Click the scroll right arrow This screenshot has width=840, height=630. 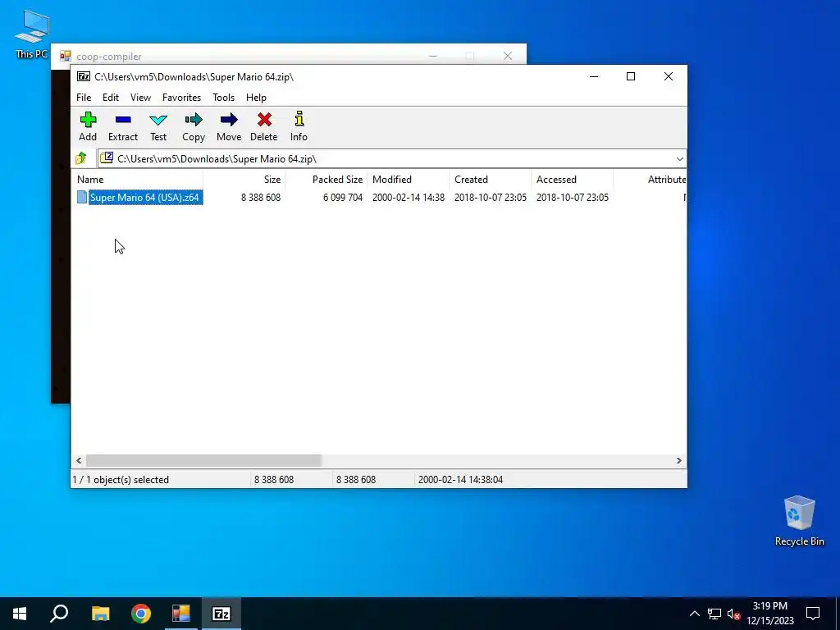point(678,461)
